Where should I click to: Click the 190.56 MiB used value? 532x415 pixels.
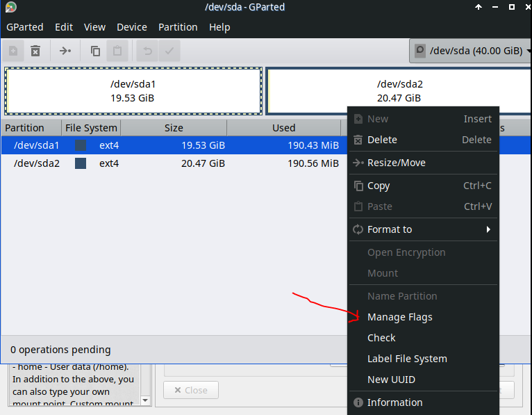tap(313, 163)
